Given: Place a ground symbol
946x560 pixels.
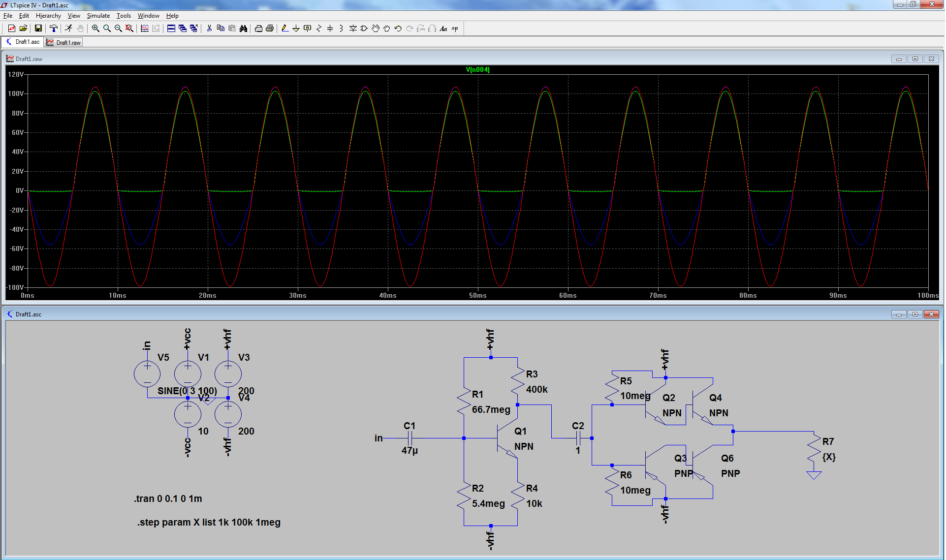Looking at the screenshot, I should point(296,29).
